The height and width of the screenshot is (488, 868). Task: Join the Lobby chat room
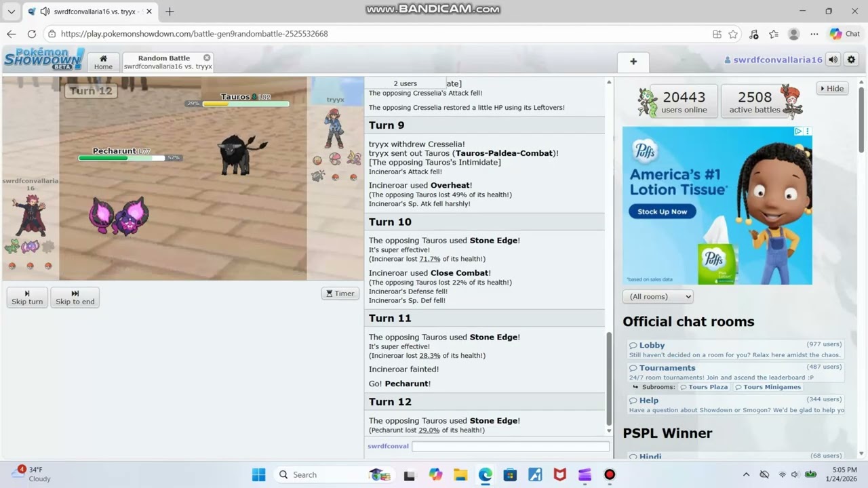735,350
